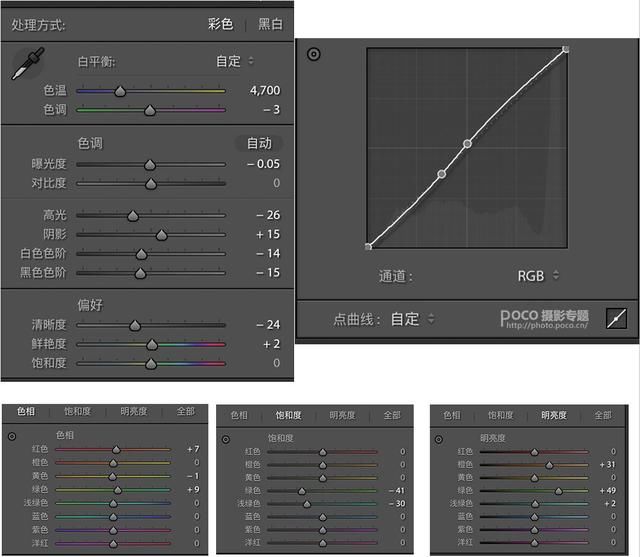
Task: Click the 色温 value field showing 4,700
Action: 264,91
